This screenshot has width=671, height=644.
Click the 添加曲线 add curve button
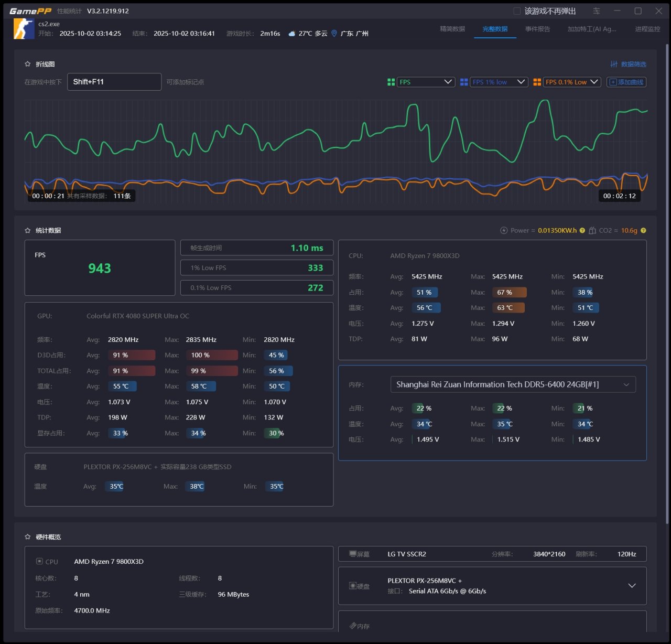[626, 82]
